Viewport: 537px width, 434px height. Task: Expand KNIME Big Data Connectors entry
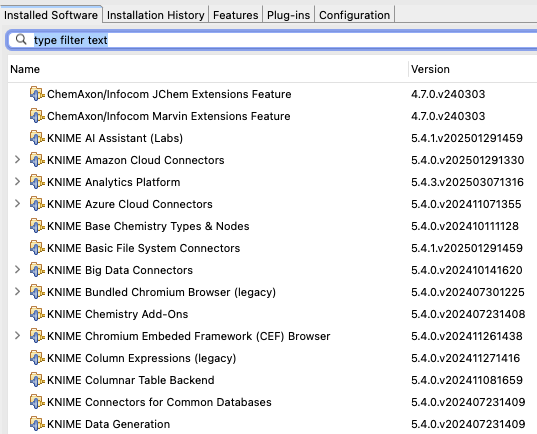17,270
